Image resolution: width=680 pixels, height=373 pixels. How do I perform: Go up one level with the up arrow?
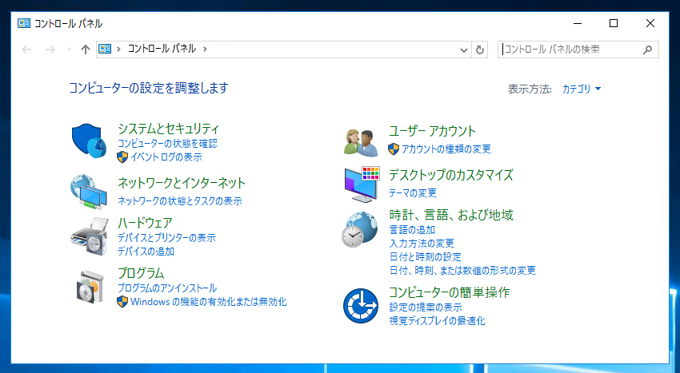(85, 49)
